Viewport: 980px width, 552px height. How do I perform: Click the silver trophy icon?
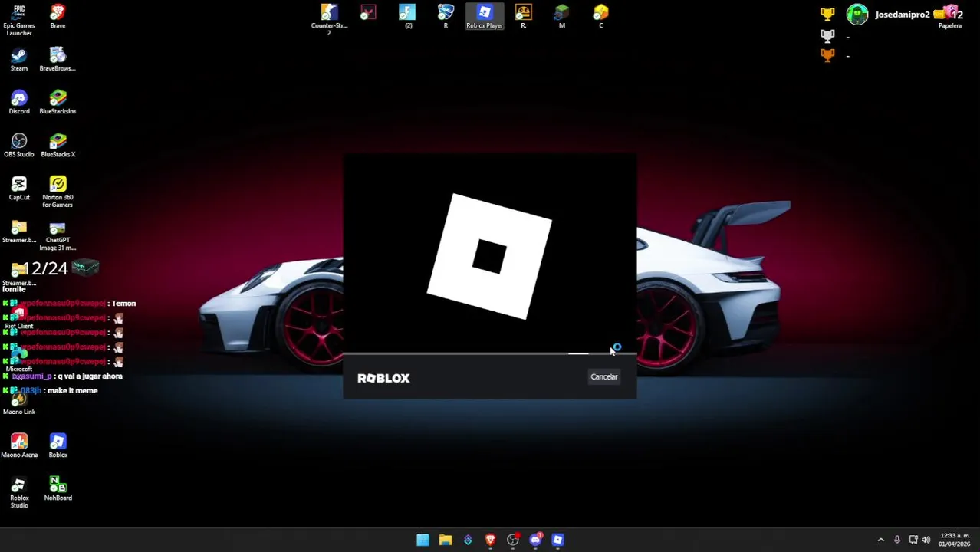click(x=827, y=35)
